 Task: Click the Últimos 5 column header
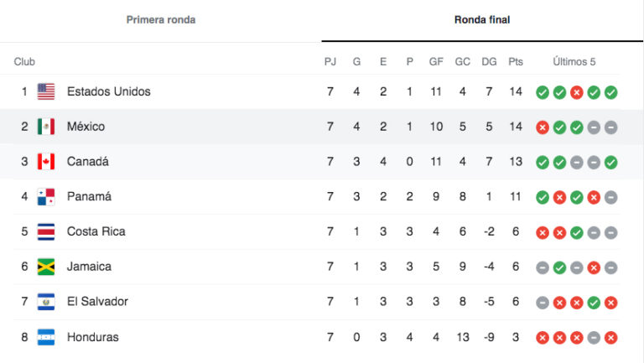point(574,61)
